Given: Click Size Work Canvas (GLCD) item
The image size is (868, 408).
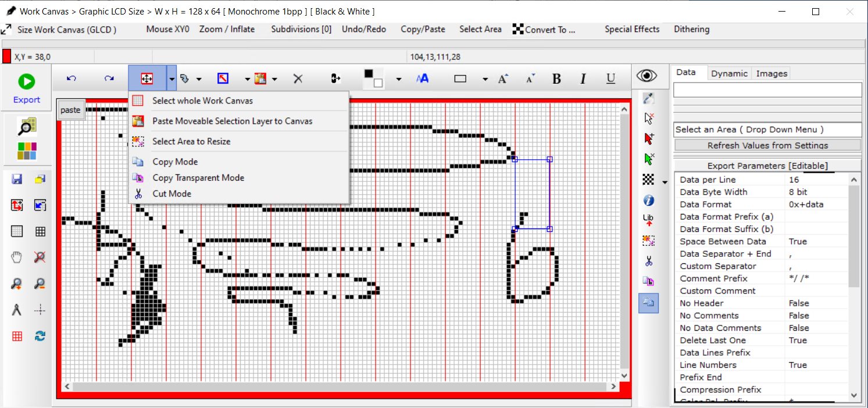Looking at the screenshot, I should (x=59, y=29).
